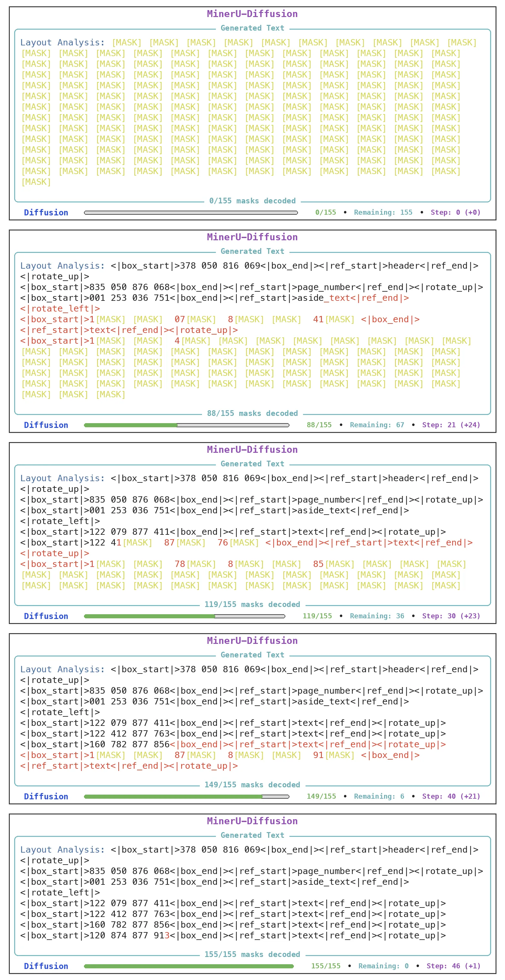The width and height of the screenshot is (505, 980).
Task: Click the partially masked "122 41[MASK] 87[MASK]" line
Action: [x=247, y=542]
